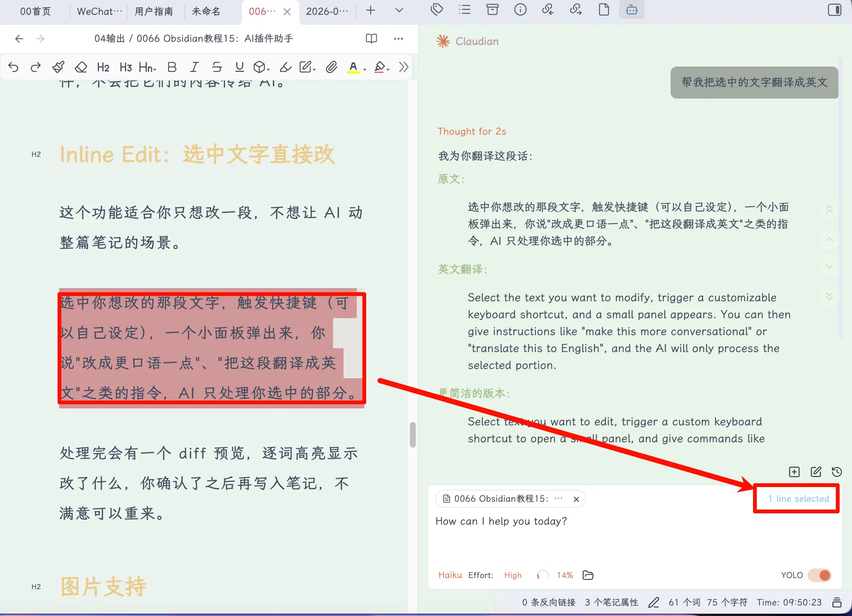This screenshot has width=852, height=616.
Task: Open the tags icon in top bar
Action: coord(437,10)
